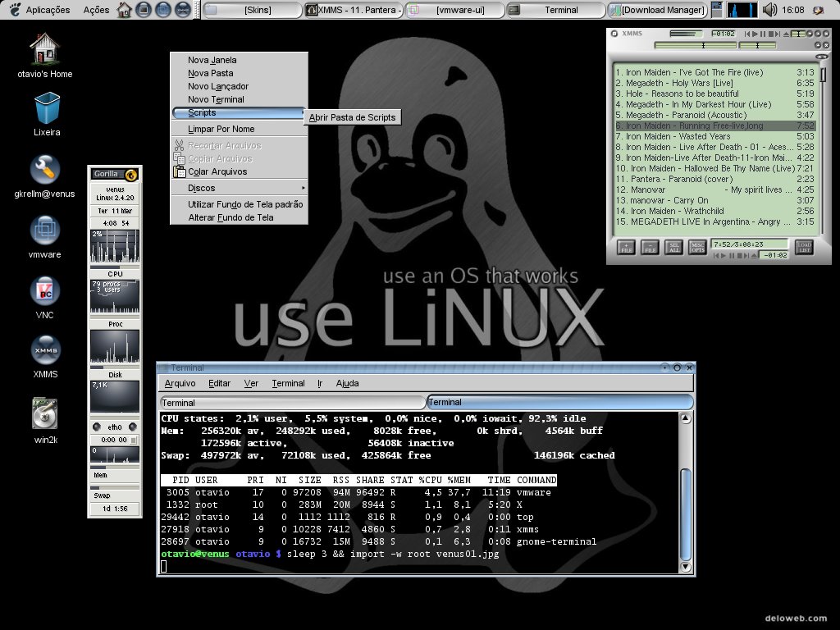Switch to the first Terminal tab
Screen dimensions: 840x630
[292, 402]
